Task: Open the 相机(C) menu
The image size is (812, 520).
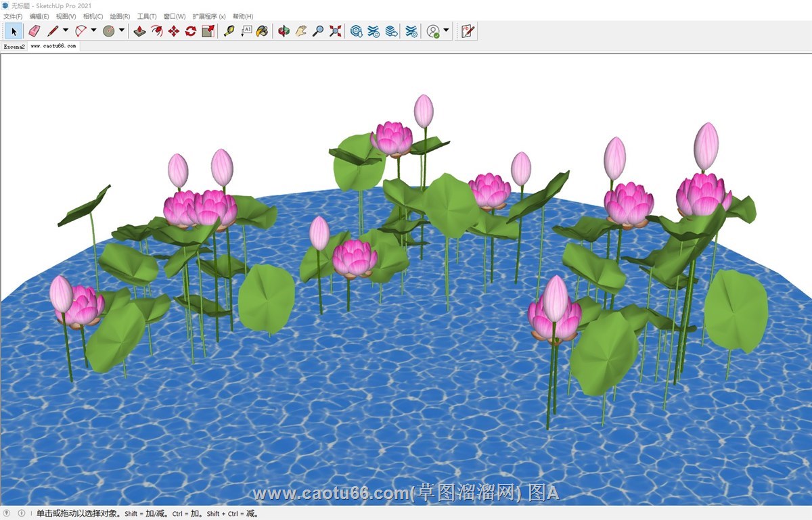Action: [x=93, y=16]
